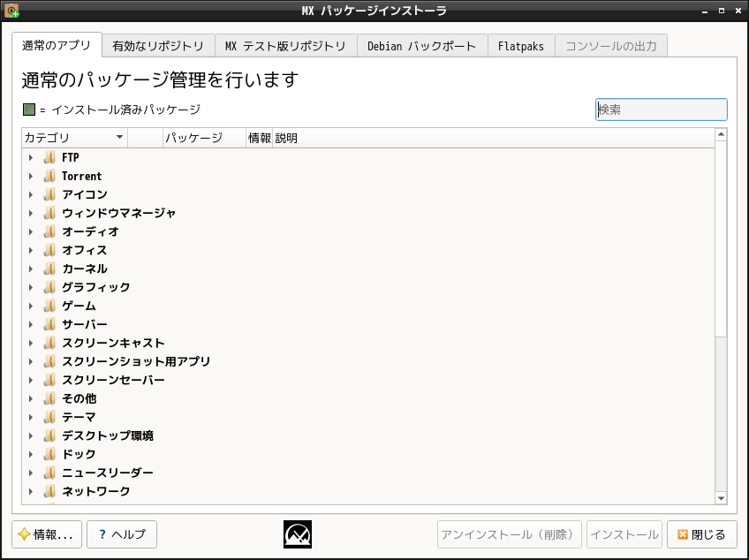
Task: Open ヘルプ with the help button
Action: (122, 534)
